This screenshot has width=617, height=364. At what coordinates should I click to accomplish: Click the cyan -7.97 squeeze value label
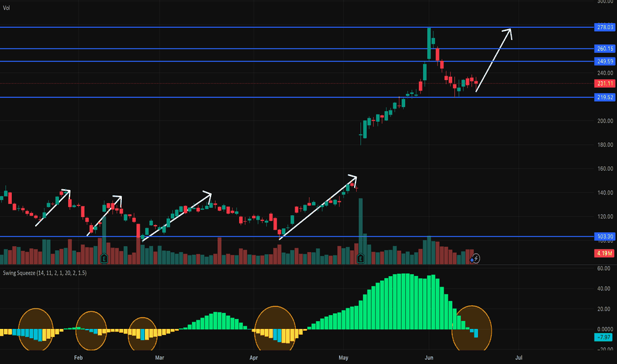[603, 338]
